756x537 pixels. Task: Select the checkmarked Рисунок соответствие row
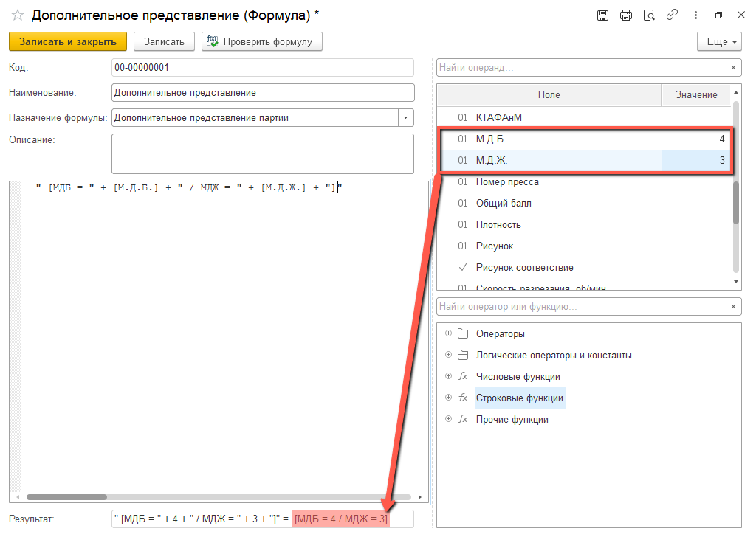click(524, 268)
